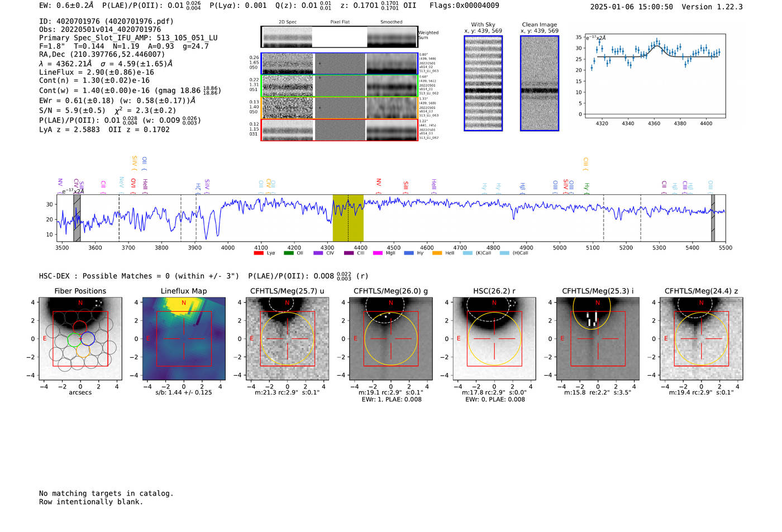Screen dimensions: 782x532
Task: Click "No matching targets in catalog." message
Action: [106, 493]
